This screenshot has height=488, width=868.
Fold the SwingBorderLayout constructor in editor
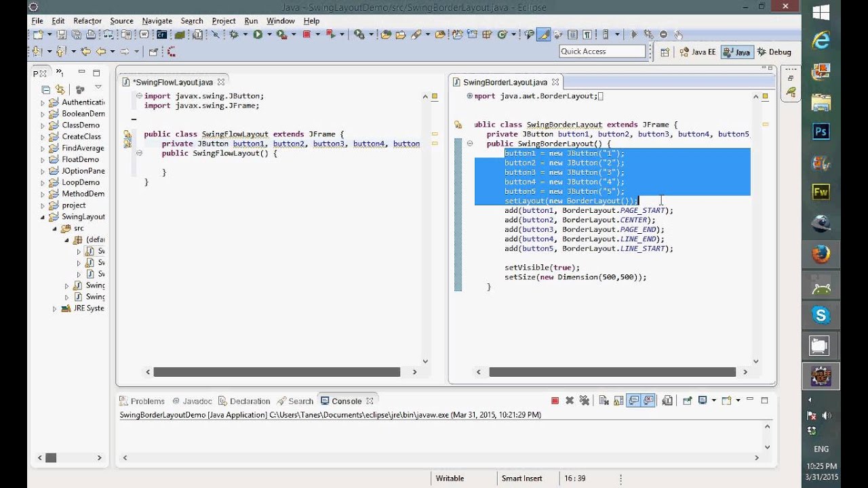469,144
